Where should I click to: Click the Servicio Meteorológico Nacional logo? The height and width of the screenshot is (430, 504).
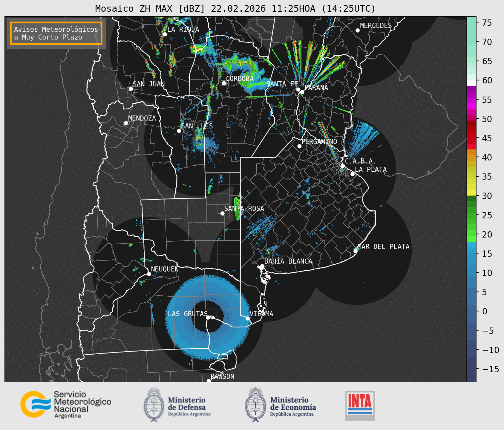65,404
